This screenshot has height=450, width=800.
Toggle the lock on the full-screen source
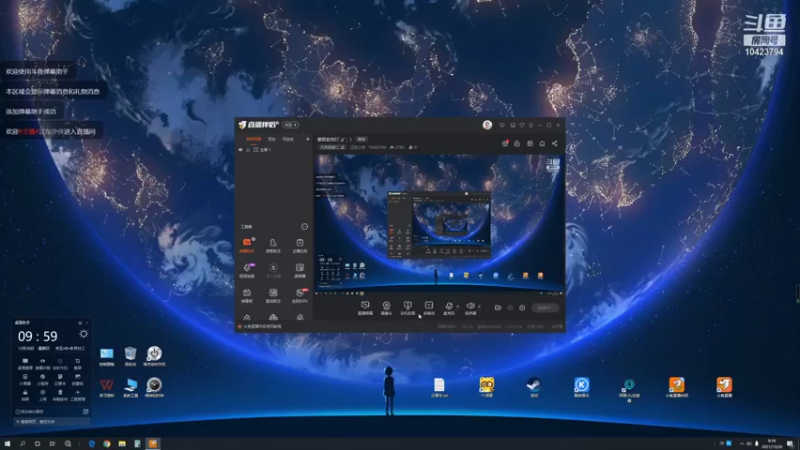(x=248, y=150)
